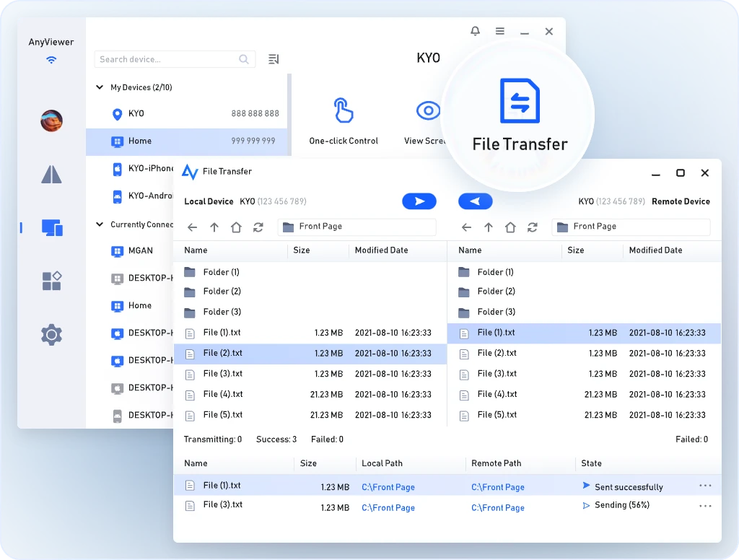This screenshot has width=739, height=560.
Task: Go to home folder in remote pane
Action: click(x=510, y=227)
